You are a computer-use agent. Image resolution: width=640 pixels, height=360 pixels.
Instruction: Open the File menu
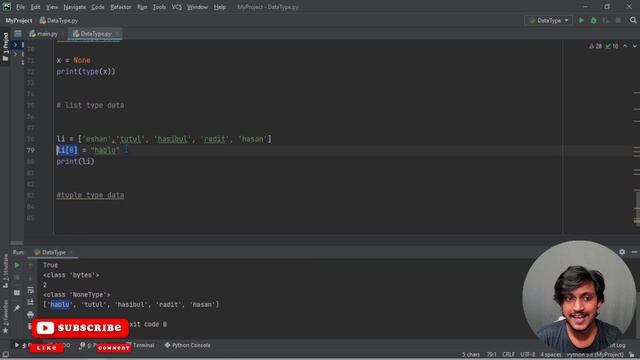pos(20,7)
